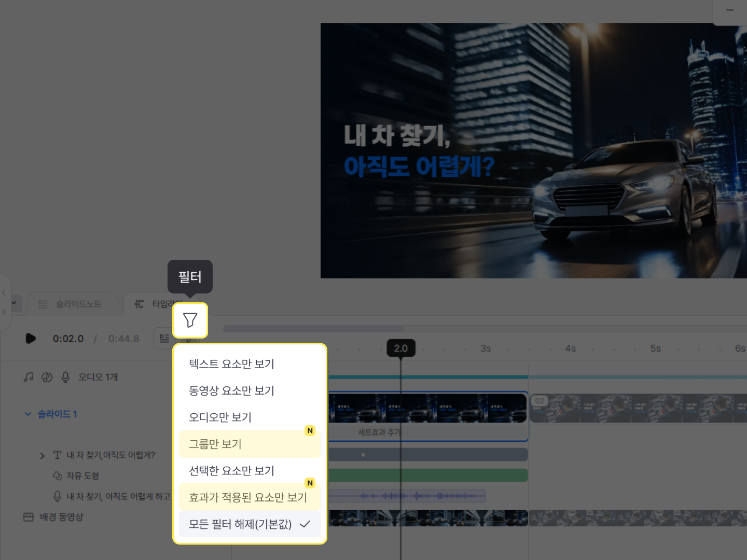Click the 배경 동영상 clapperboard icon
The height and width of the screenshot is (560, 747).
(29, 517)
